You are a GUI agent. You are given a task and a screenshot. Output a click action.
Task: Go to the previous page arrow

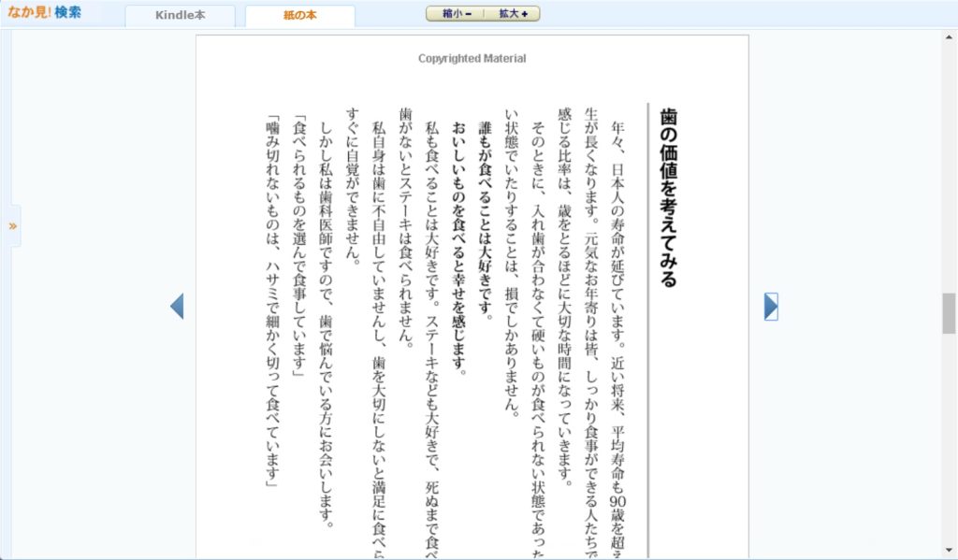point(176,306)
